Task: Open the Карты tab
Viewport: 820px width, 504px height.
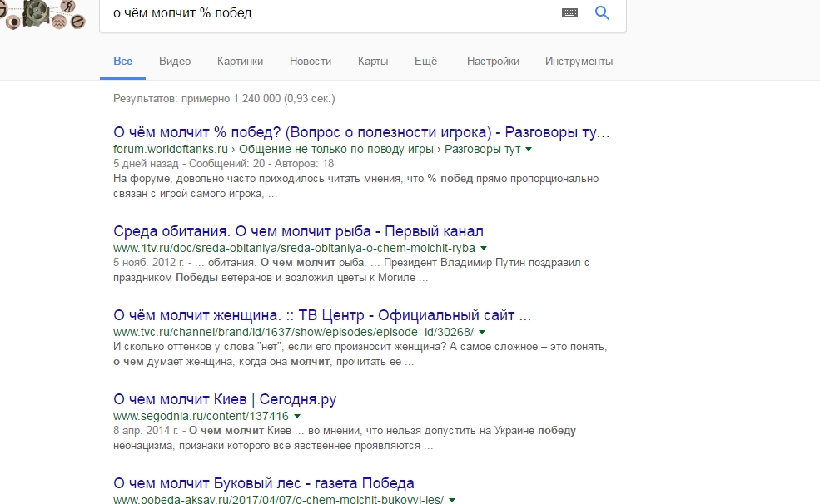Action: tap(373, 61)
